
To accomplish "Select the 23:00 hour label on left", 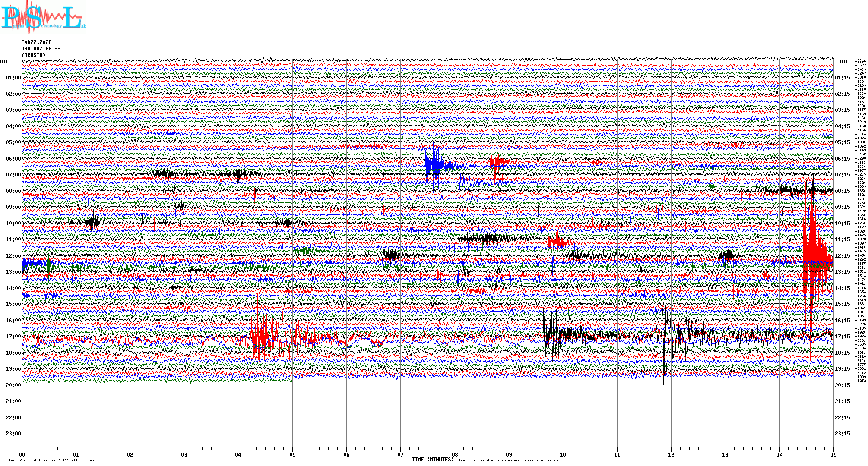I will point(13,434).
